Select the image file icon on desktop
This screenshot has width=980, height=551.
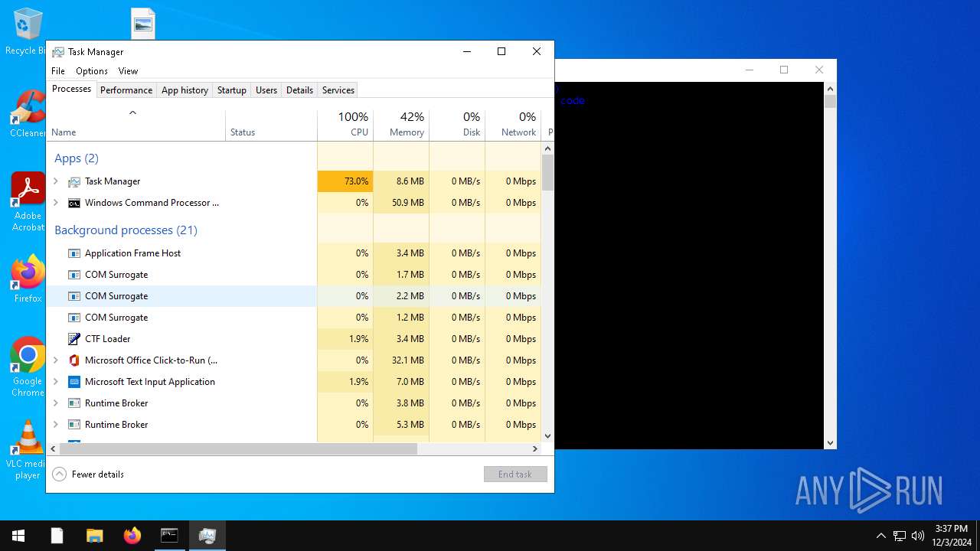pyautogui.click(x=143, y=24)
